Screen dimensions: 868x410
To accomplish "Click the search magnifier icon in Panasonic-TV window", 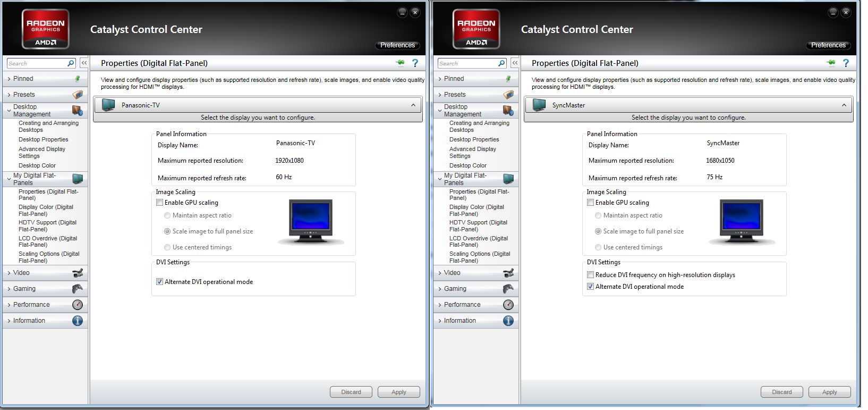I will pyautogui.click(x=71, y=63).
